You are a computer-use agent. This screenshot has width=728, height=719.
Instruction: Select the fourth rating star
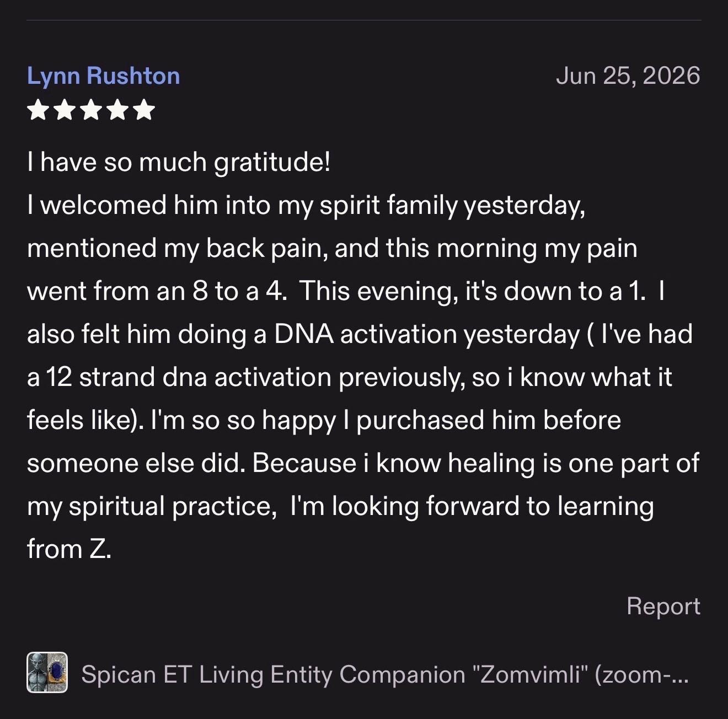click(x=117, y=110)
